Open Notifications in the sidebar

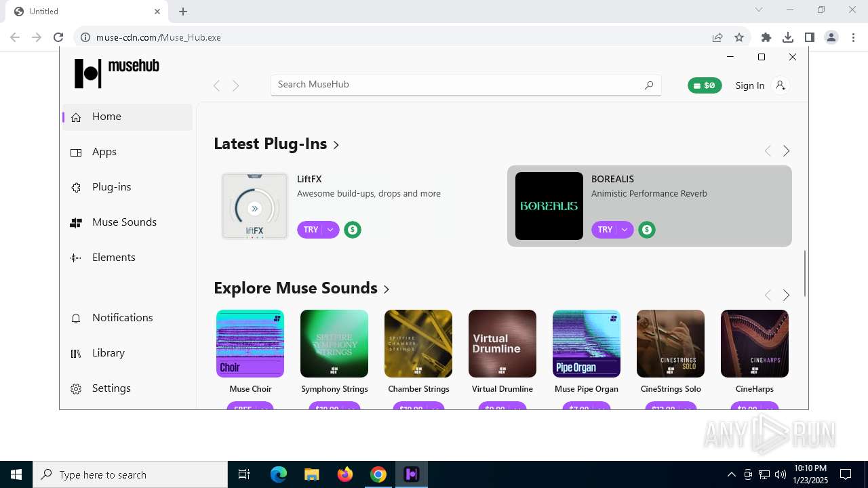127,318
